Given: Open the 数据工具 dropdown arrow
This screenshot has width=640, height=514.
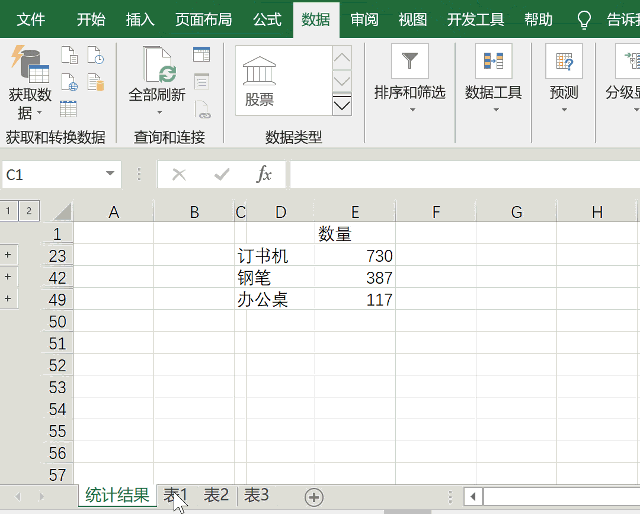Looking at the screenshot, I should coord(496,109).
